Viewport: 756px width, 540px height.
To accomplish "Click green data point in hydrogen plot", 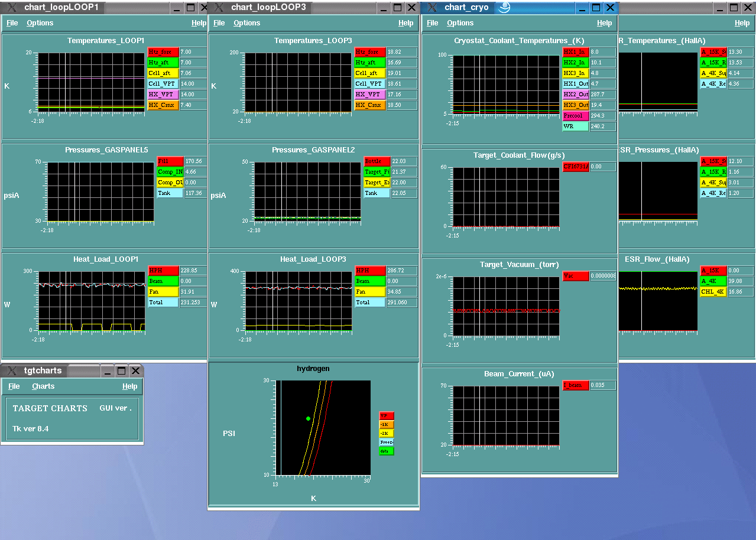I will point(308,418).
